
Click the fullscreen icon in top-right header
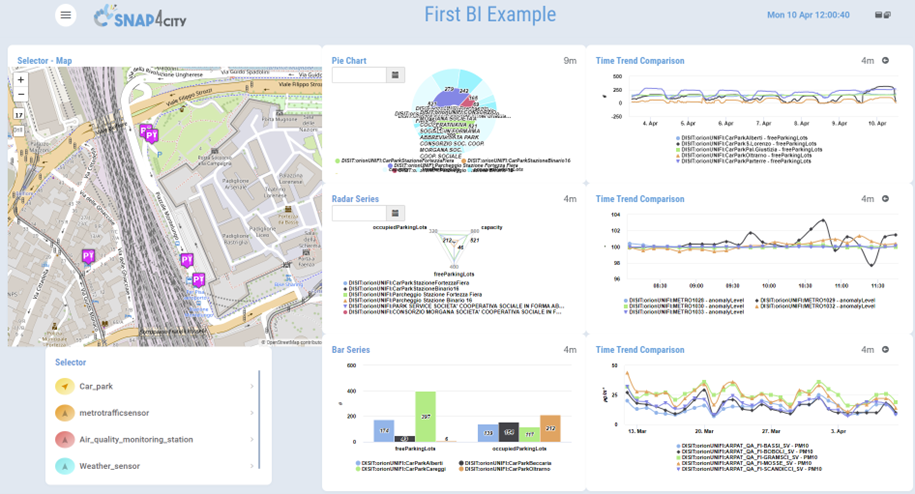882,15
